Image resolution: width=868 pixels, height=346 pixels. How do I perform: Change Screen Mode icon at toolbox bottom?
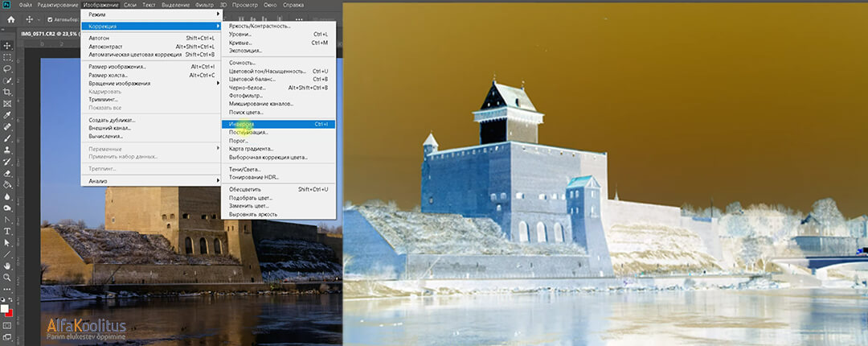7,336
